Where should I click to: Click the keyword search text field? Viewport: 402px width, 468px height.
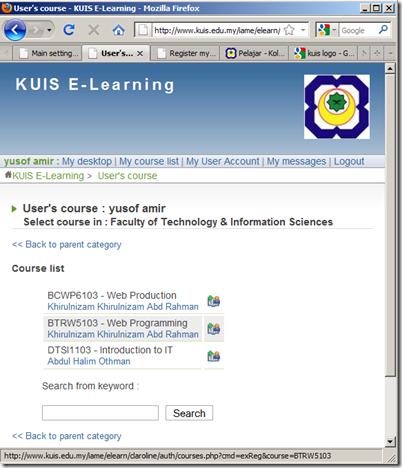coord(100,413)
